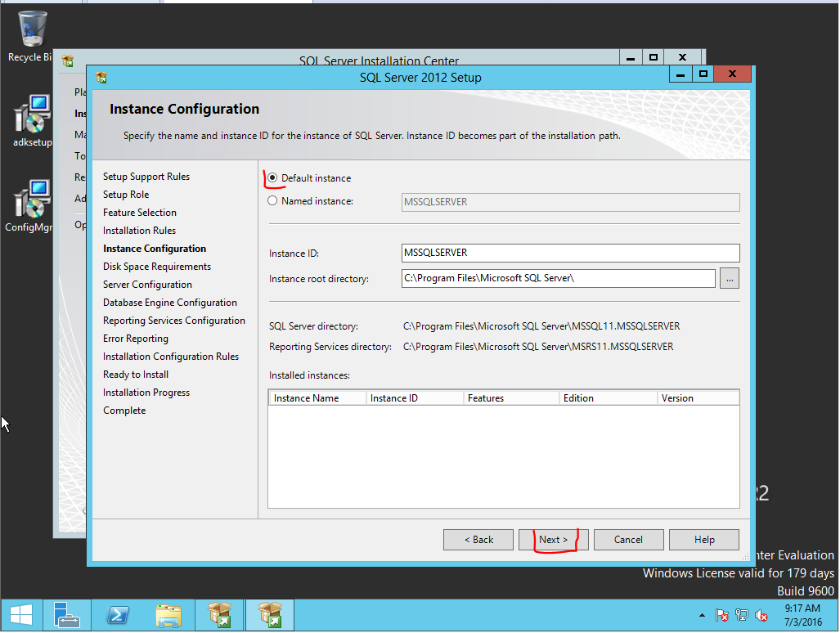
Task: Maximize the SQL Server Installation Center window
Action: point(653,58)
